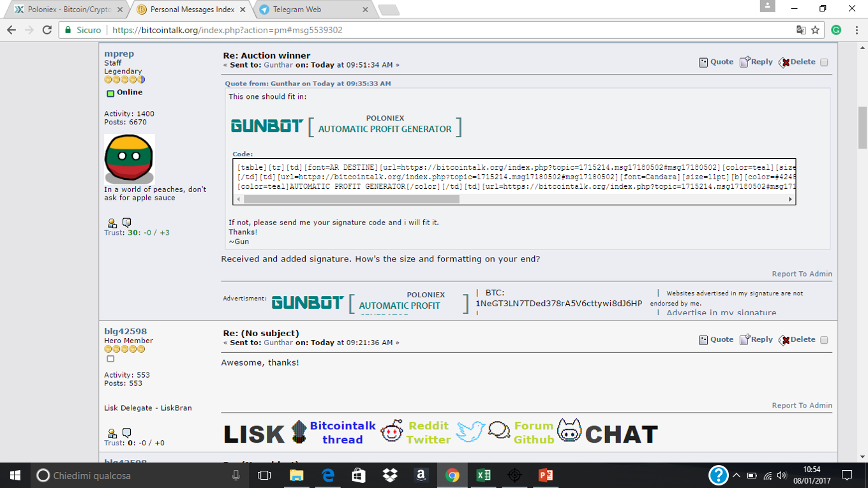This screenshot has height=488, width=868.
Task: Open mprep's user profile link
Action: [x=119, y=54]
